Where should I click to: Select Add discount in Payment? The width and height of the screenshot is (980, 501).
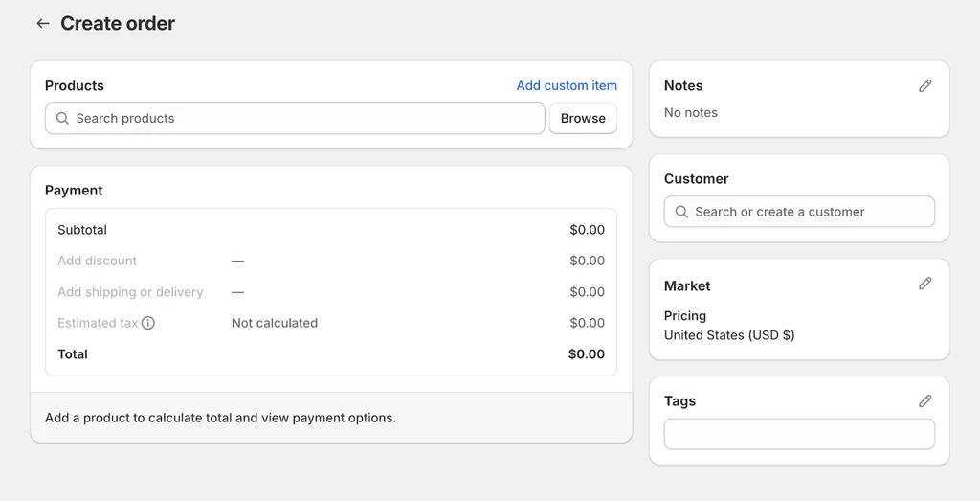coord(97,261)
